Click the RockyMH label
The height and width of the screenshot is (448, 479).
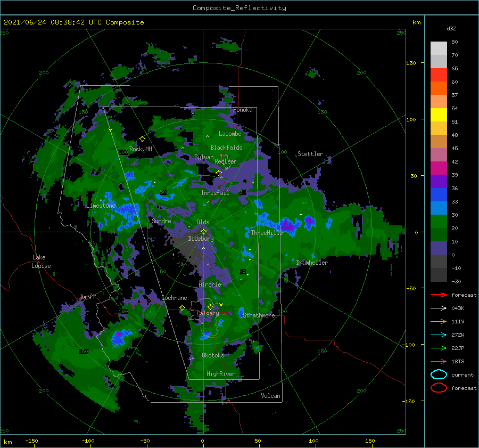tap(141, 149)
